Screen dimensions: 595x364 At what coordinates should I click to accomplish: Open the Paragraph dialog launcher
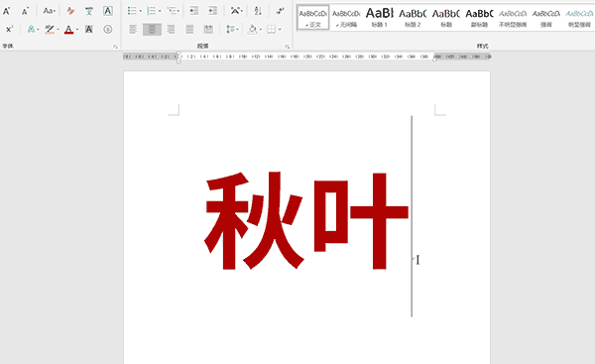(x=288, y=47)
